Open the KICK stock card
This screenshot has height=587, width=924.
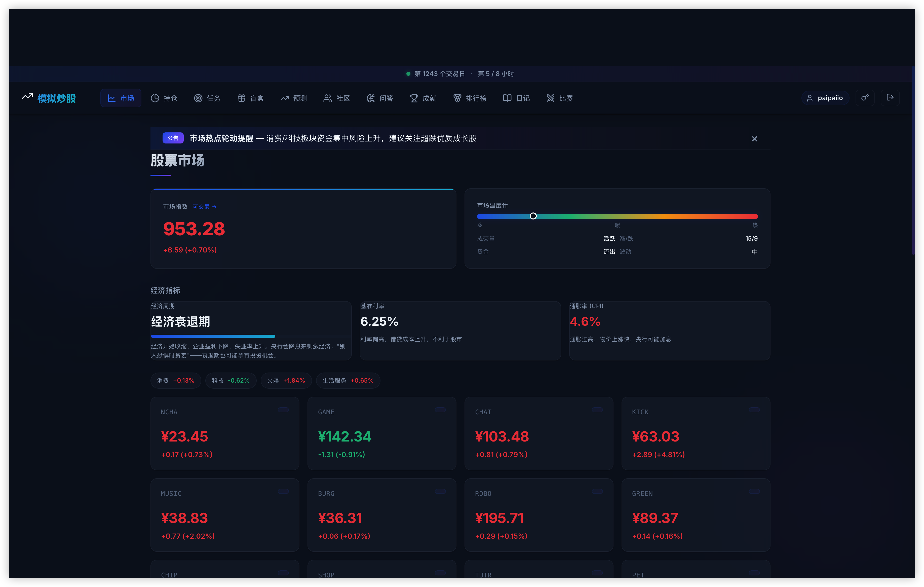[695, 433]
